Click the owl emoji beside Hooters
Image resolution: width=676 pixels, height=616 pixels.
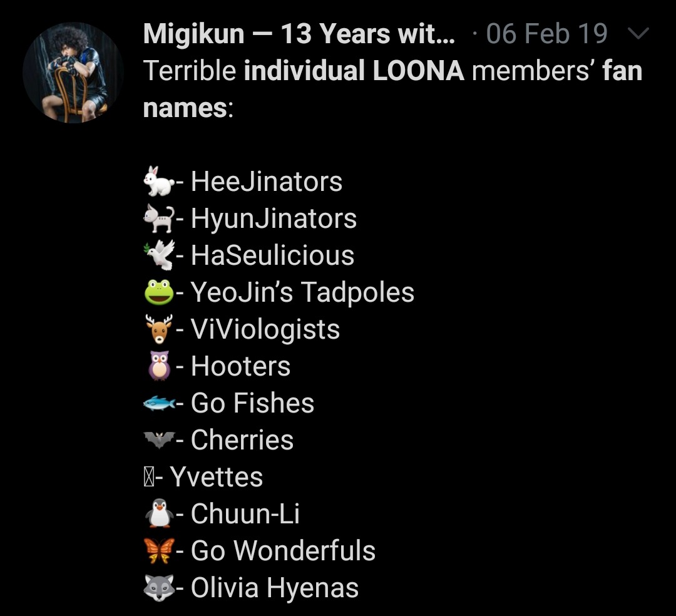click(x=158, y=366)
